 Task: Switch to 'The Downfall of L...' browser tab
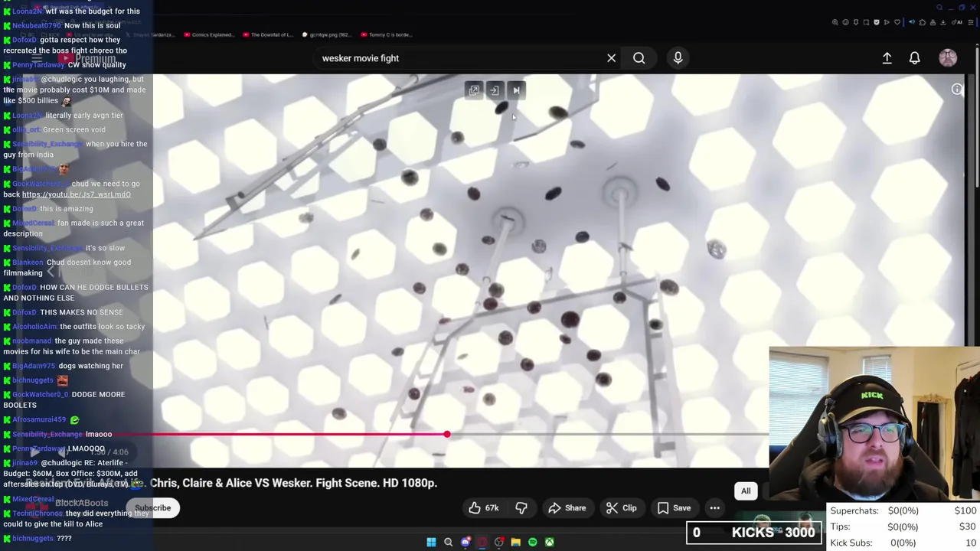(x=267, y=34)
